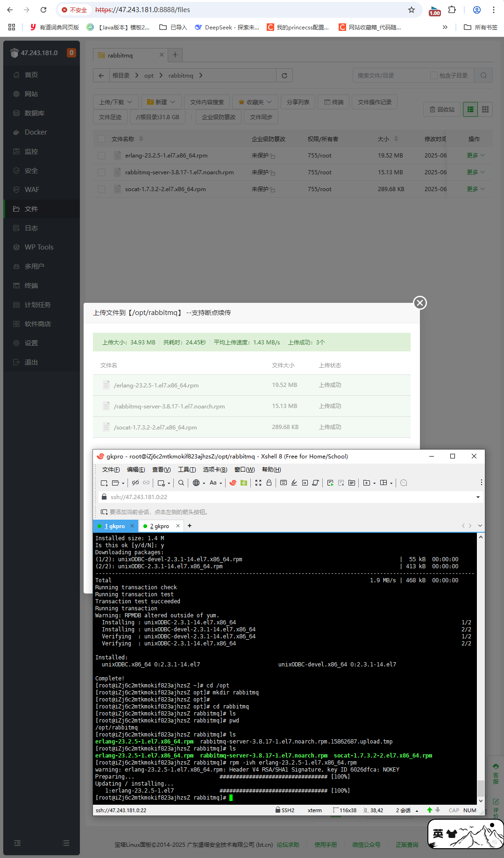Add a new file manager tab with plus
The width and height of the screenshot is (504, 858).
tap(175, 55)
